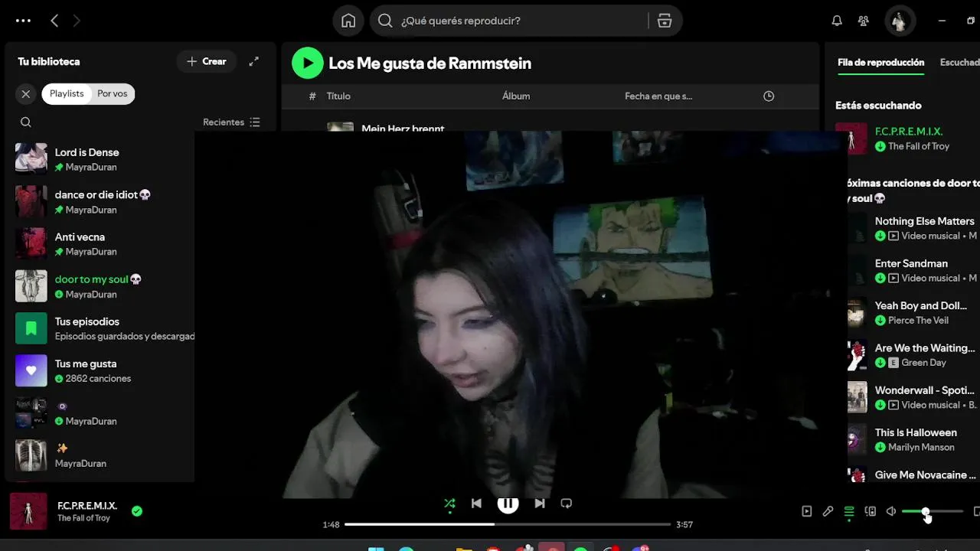Open The Fall of Troy in bottom bar

83,518
